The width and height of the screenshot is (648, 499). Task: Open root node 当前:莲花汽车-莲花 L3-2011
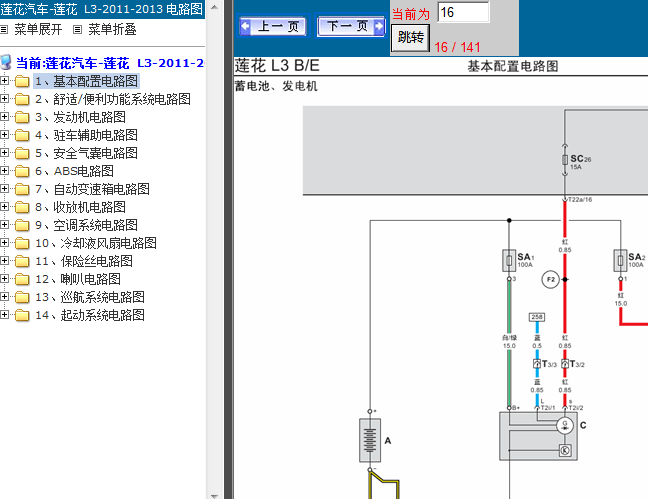[110, 63]
